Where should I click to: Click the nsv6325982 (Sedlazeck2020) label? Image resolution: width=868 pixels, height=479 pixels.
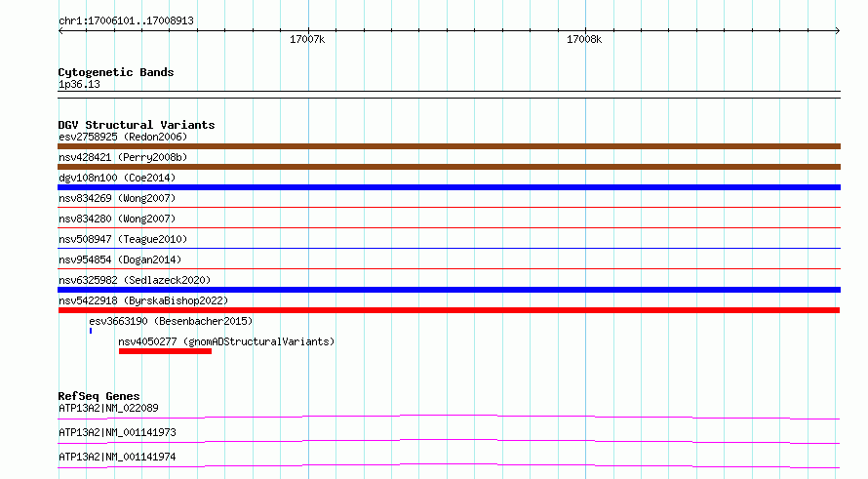[135, 280]
